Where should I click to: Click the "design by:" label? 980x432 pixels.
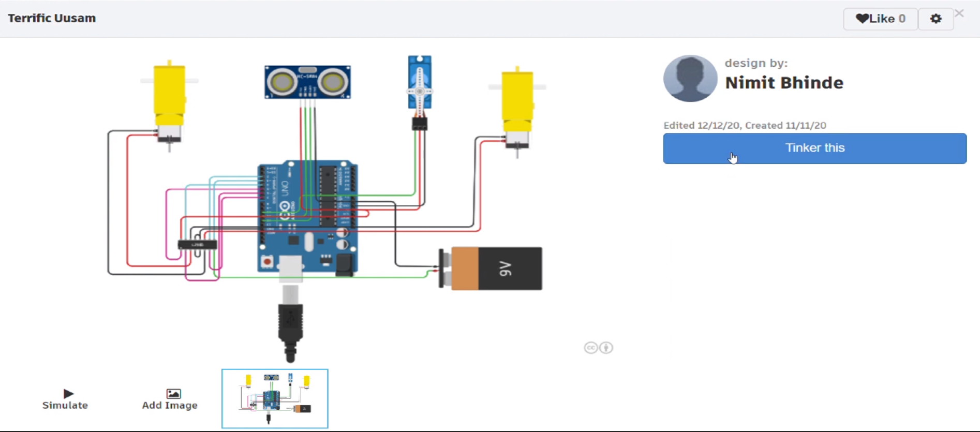(x=756, y=63)
